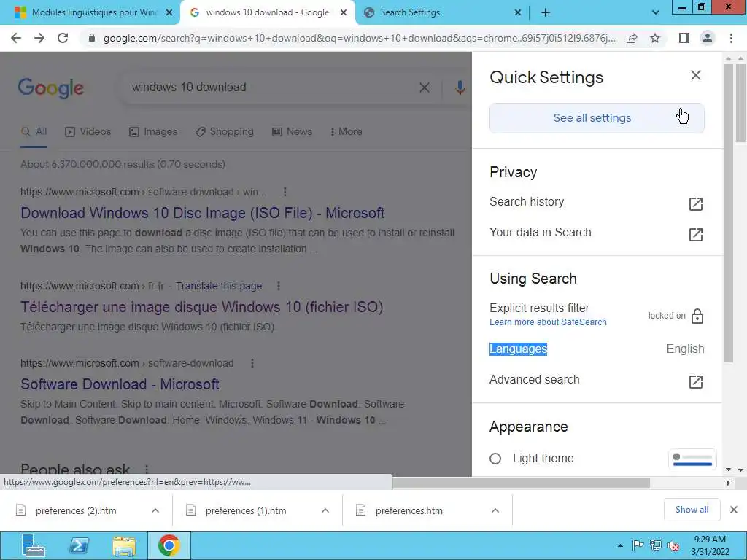This screenshot has width=747, height=560.
Task: Start voice search with microphone icon
Action: pos(460,87)
